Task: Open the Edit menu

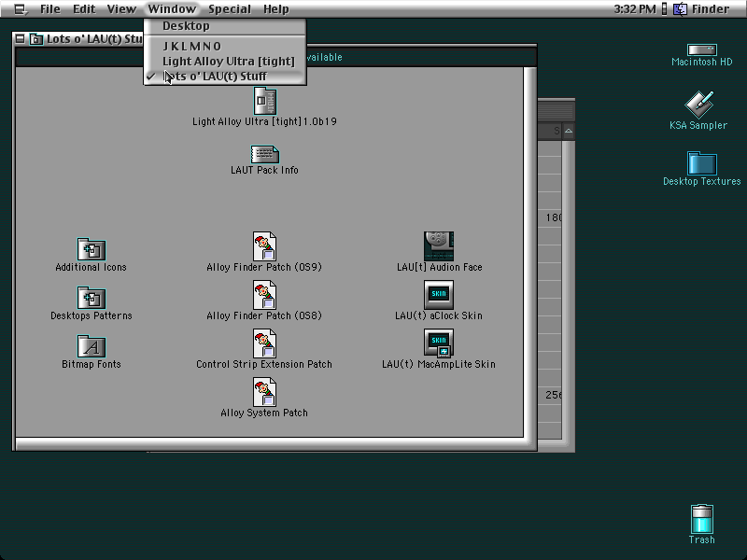Action: (84, 9)
